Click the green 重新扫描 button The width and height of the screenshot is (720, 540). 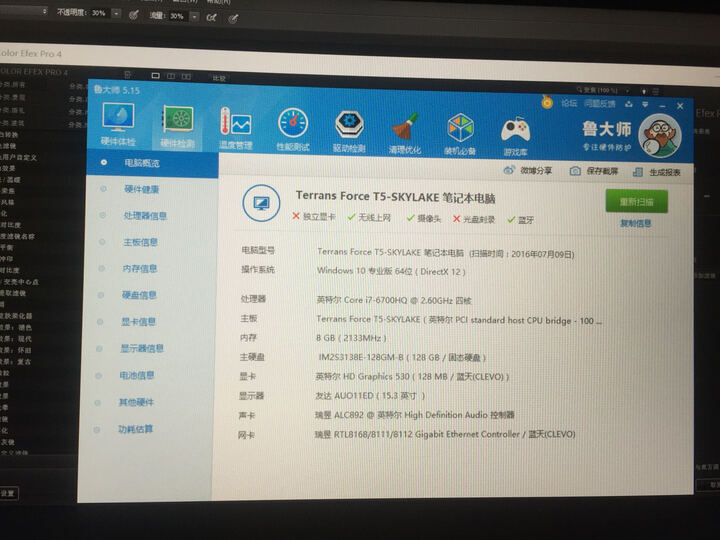[x=636, y=201]
